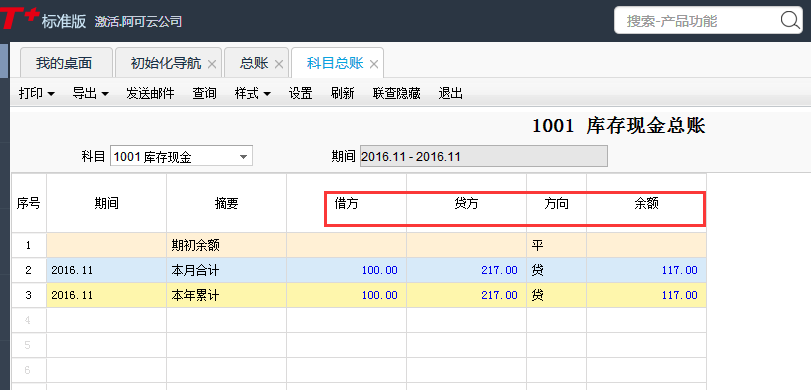Click the 期间 column header

click(107, 203)
